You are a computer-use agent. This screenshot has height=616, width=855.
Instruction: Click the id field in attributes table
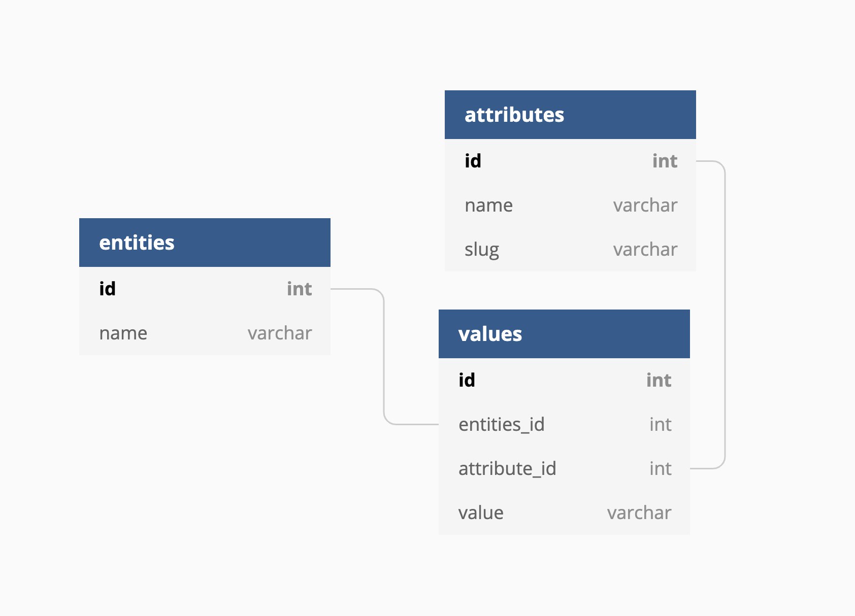[473, 161]
